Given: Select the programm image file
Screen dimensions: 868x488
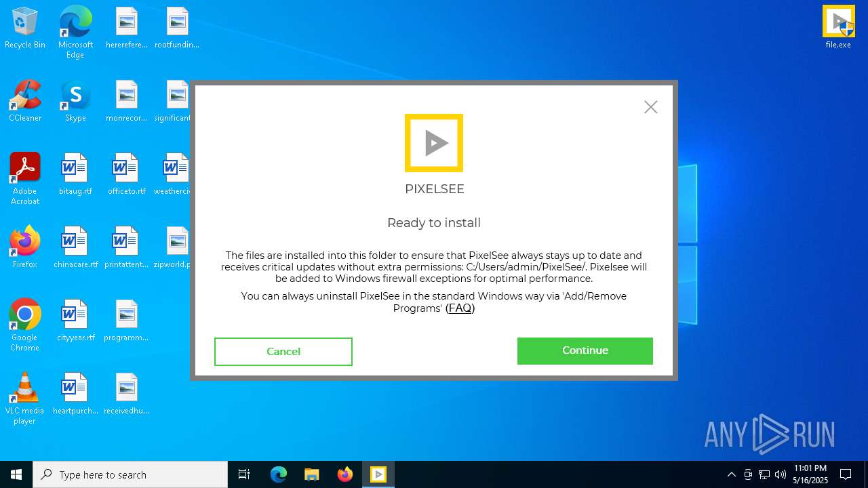Looking at the screenshot, I should 127,321.
